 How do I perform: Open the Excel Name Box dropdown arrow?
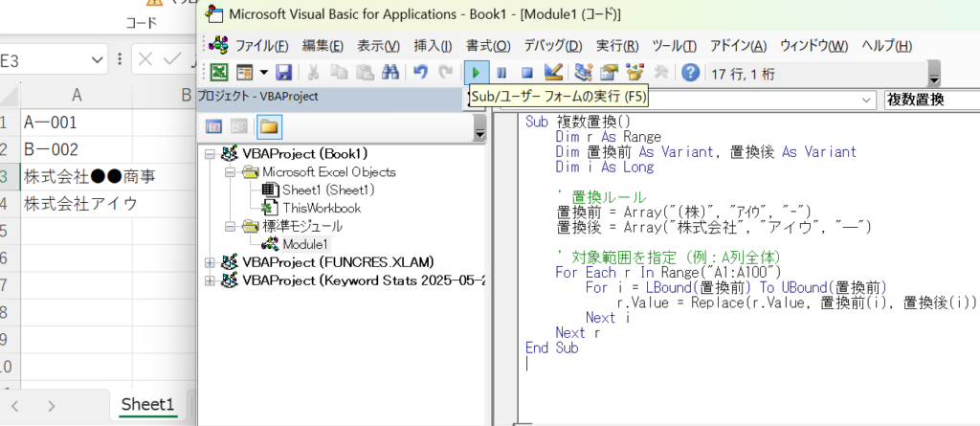click(x=97, y=60)
